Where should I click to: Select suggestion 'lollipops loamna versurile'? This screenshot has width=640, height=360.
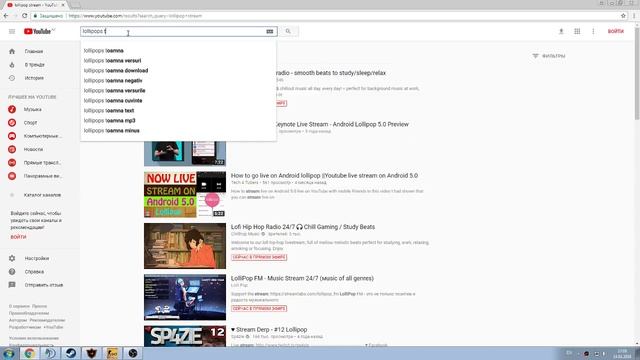(x=178, y=91)
